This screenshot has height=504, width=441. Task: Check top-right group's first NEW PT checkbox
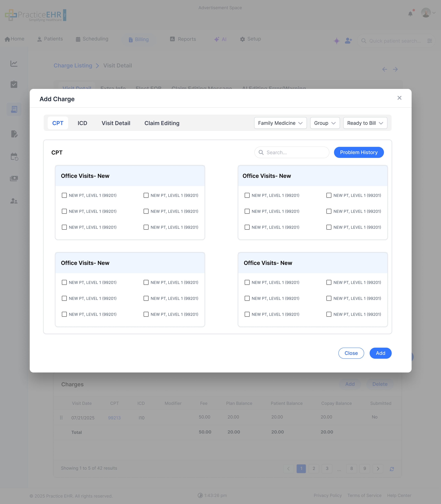point(247,195)
